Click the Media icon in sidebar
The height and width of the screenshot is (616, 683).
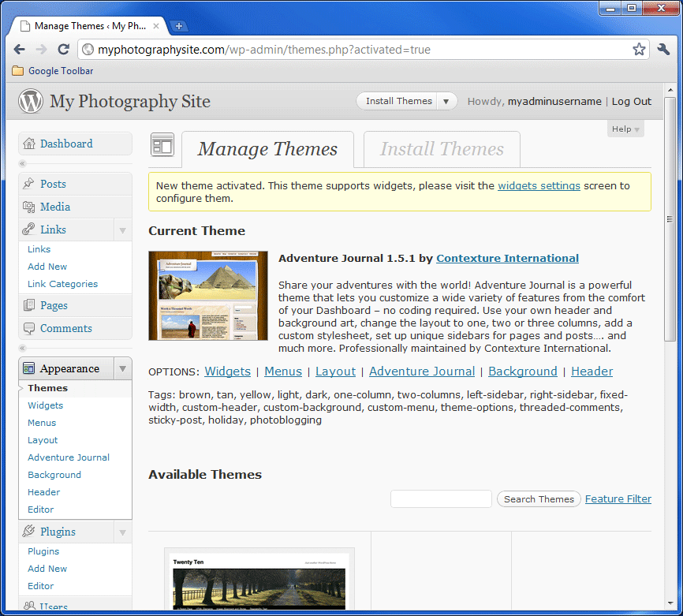tap(28, 207)
